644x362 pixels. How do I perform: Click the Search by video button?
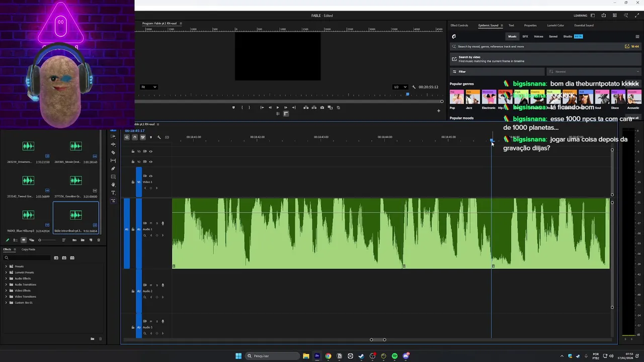(546, 59)
